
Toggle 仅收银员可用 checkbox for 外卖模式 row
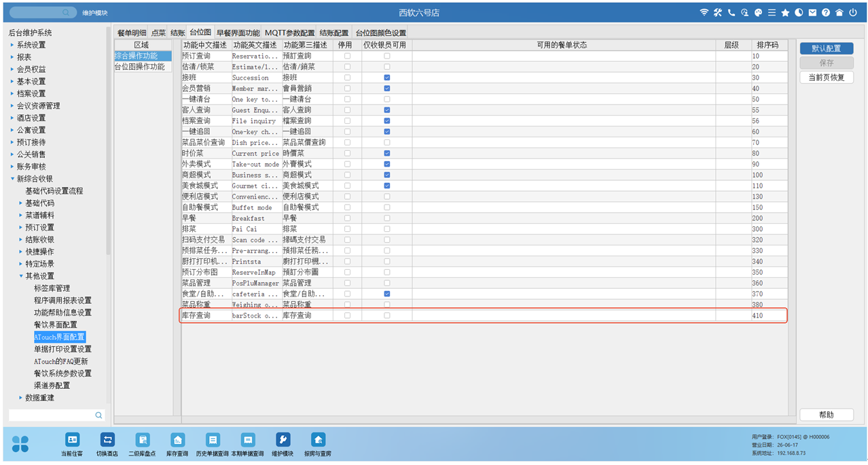point(387,164)
